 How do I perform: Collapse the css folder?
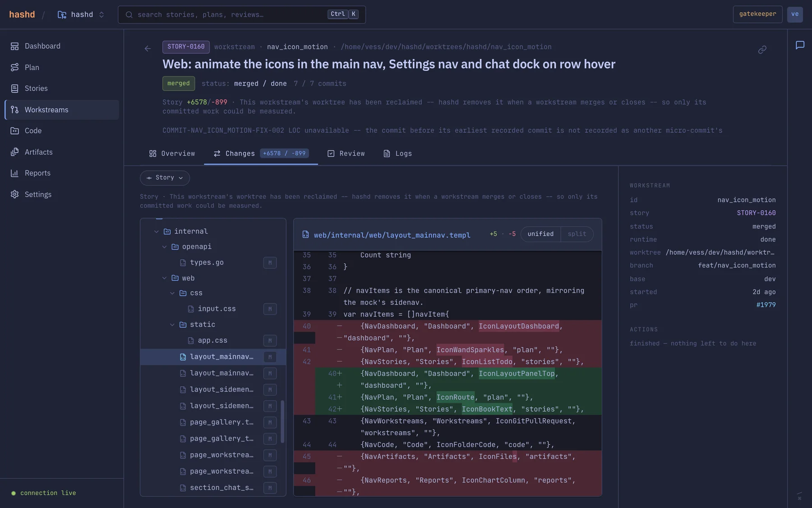tap(172, 294)
